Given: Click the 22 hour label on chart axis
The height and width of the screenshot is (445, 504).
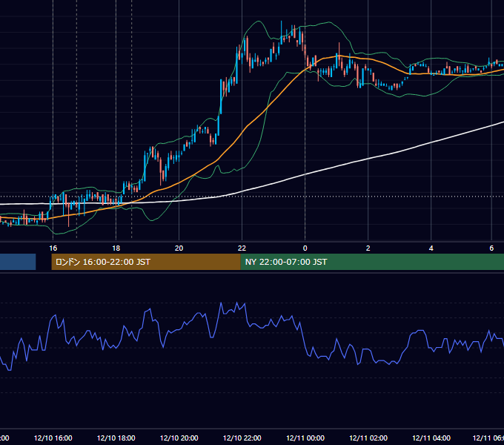Looking at the screenshot, I should coord(242,248).
